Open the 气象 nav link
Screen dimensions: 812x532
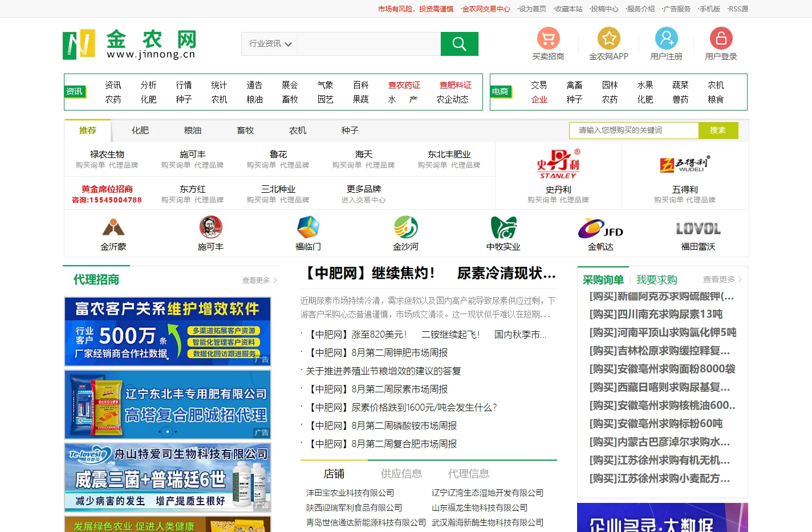(326, 85)
